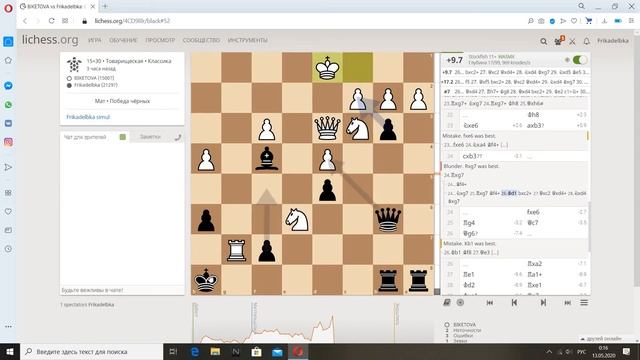
Task: Switch to Заметки notes tab
Action: (x=150, y=137)
